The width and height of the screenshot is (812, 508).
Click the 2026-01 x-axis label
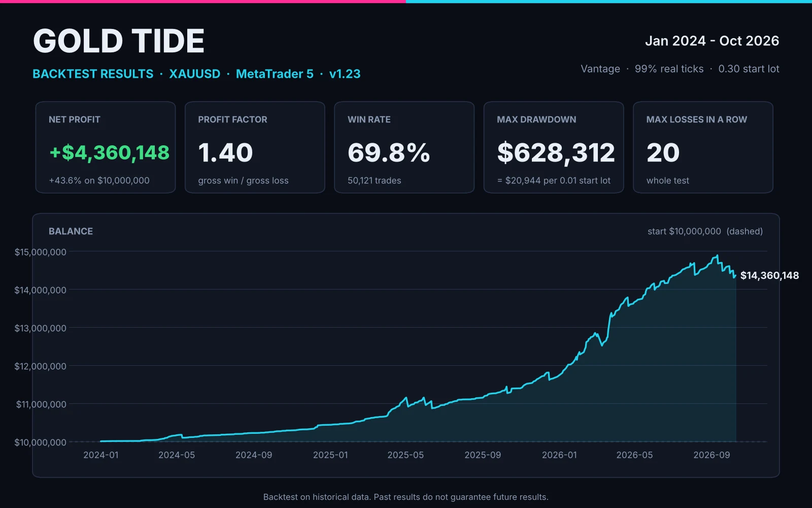[x=559, y=455]
